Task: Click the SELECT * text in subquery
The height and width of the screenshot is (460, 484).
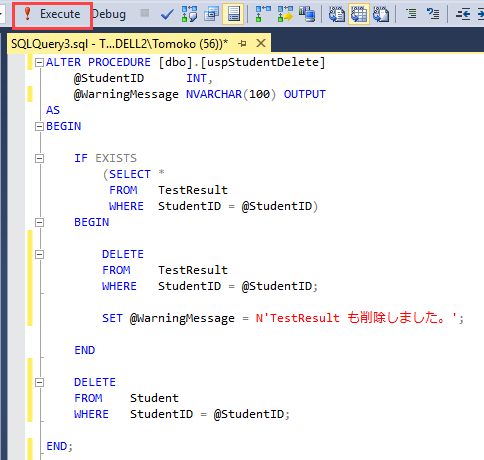Action: pos(137,174)
